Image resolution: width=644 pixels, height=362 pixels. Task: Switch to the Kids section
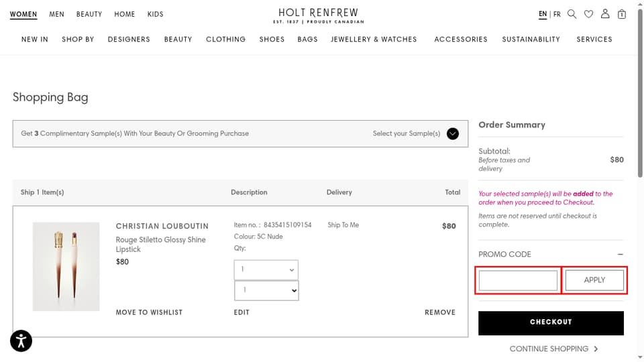tap(155, 14)
